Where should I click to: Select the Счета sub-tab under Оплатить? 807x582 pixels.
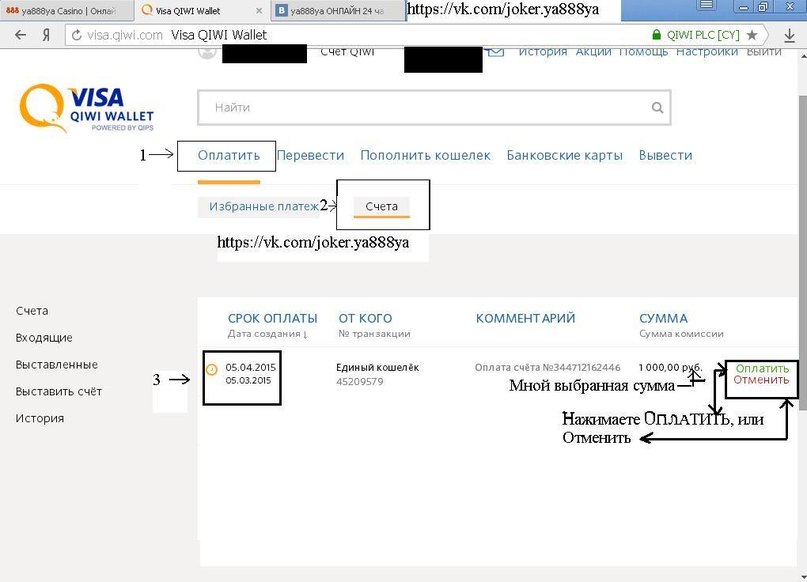coord(381,206)
